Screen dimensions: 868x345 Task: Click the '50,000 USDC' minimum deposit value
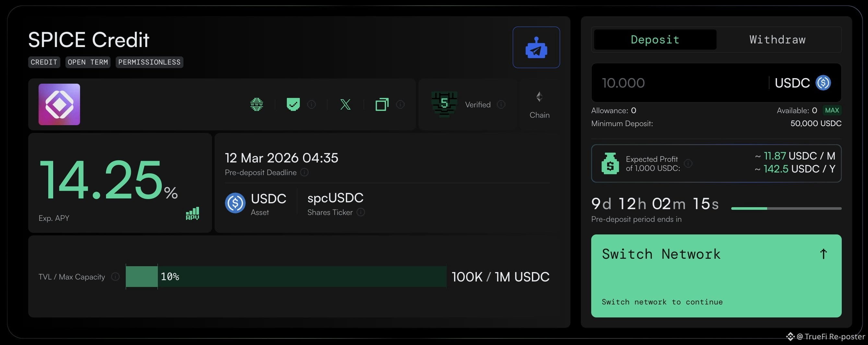[816, 124]
